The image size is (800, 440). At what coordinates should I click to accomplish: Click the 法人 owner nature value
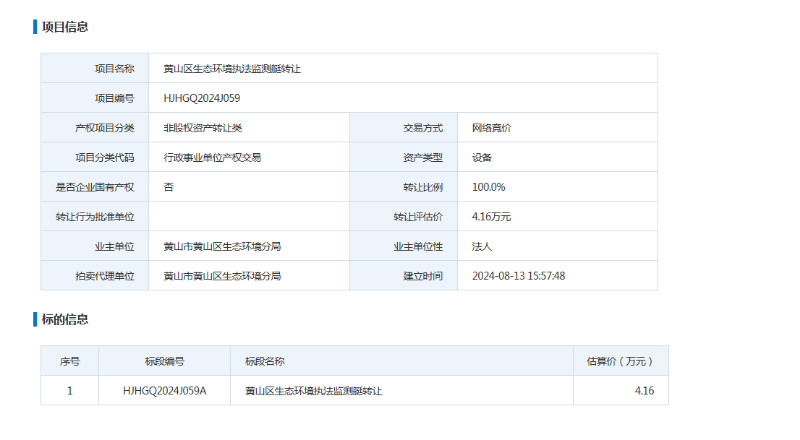click(482, 246)
